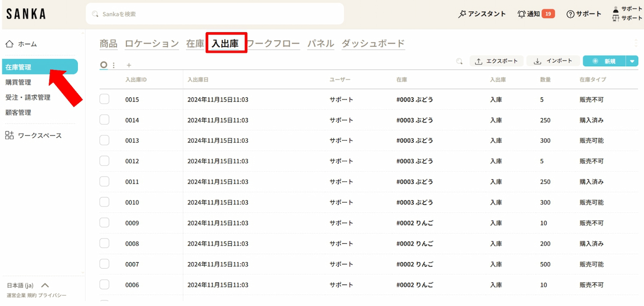Expand the dropdown arrow beside 新規 button
This screenshot has width=644, height=306.
(632, 61)
